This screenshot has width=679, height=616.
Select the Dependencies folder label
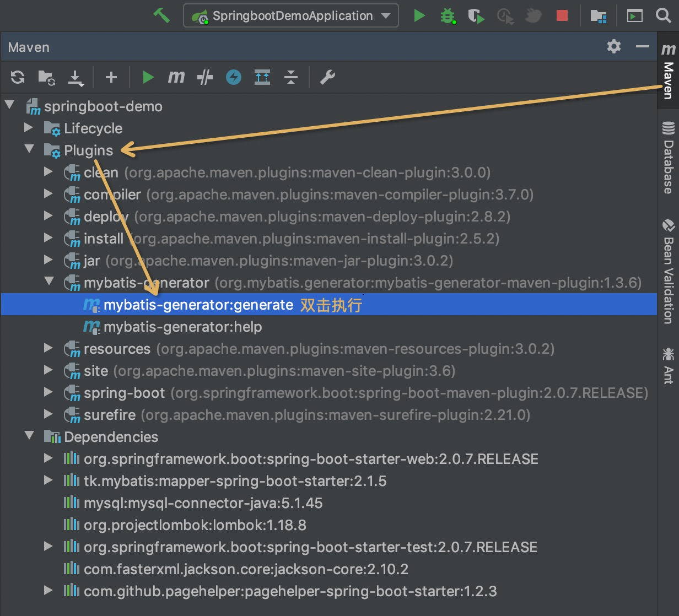click(111, 437)
